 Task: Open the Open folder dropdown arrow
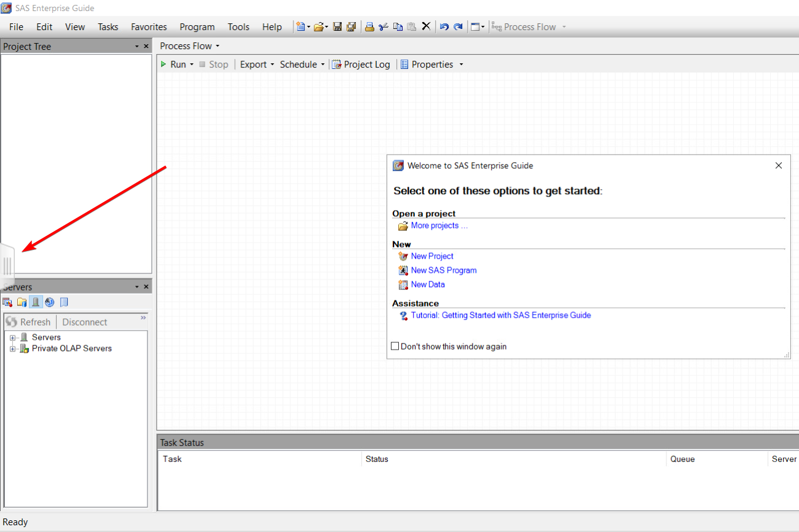click(x=326, y=27)
